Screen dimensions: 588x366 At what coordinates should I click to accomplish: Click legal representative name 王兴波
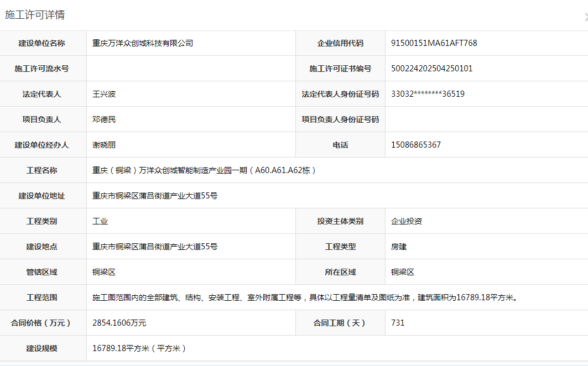pos(104,94)
